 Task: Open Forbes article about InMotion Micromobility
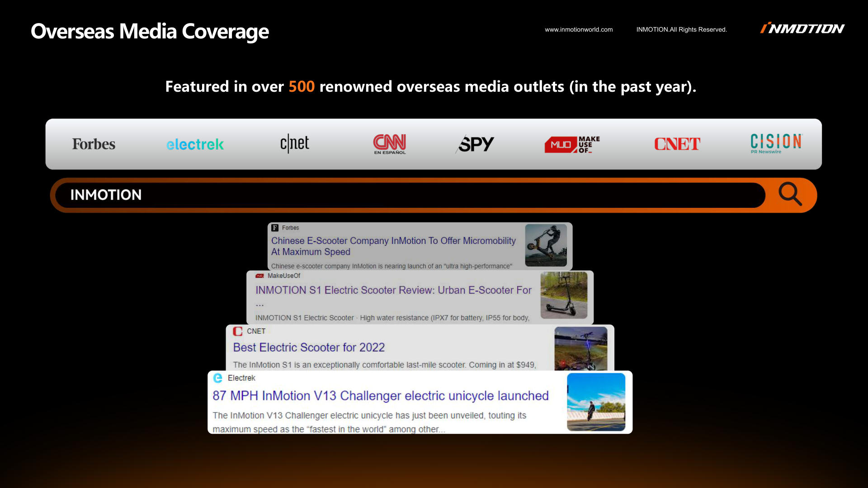[393, 246]
